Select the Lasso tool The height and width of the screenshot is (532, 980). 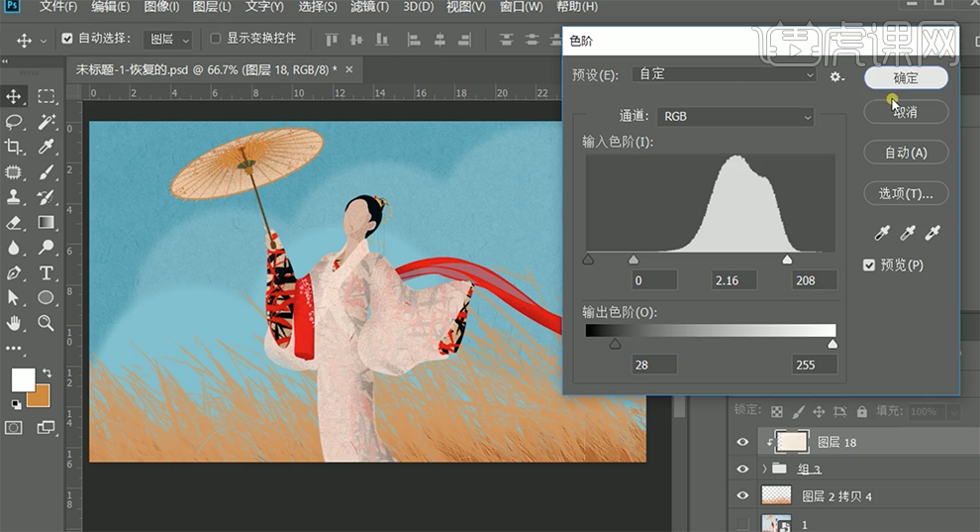pos(15,122)
